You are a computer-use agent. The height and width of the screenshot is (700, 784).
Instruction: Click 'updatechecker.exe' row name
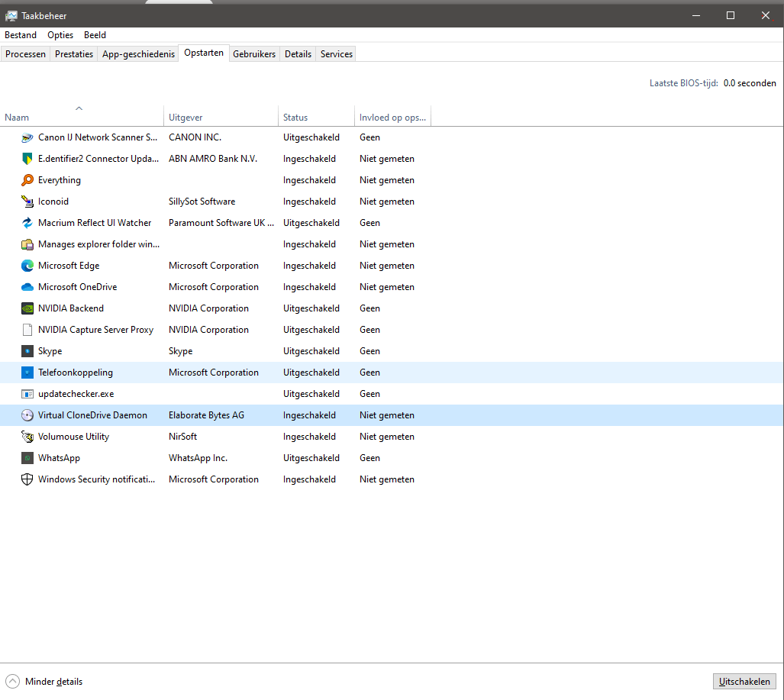[76, 394]
